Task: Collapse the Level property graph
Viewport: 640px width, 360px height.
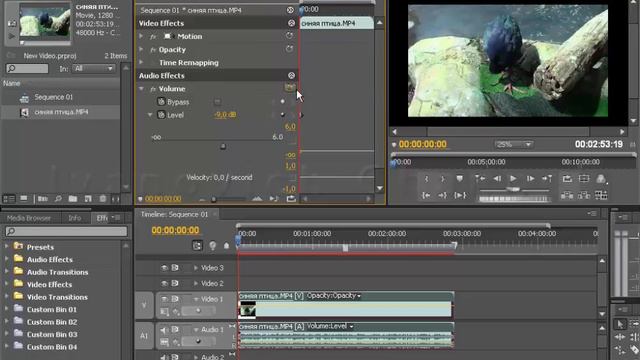Action: 150,115
